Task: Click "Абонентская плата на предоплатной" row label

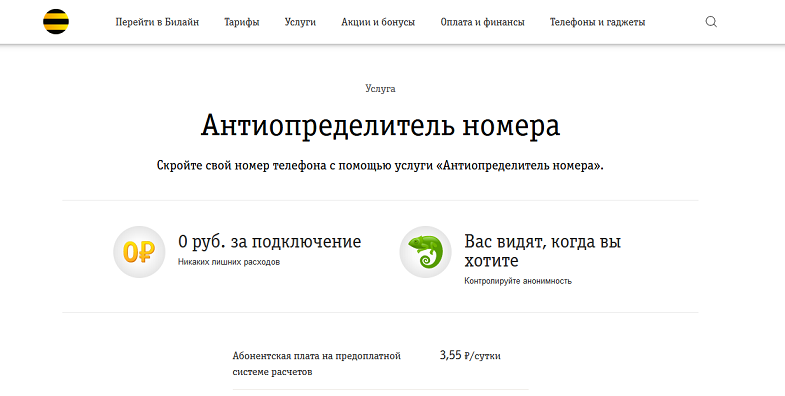Action: coord(317,364)
